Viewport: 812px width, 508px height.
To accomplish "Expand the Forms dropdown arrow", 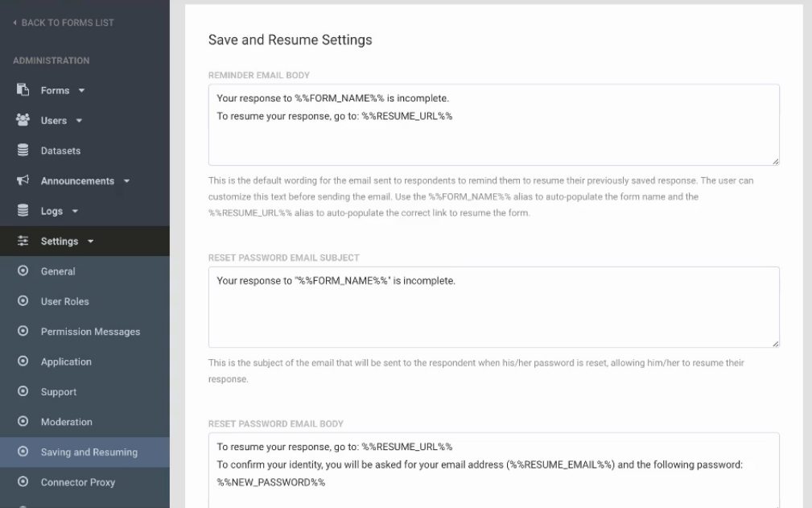I will coord(82,91).
